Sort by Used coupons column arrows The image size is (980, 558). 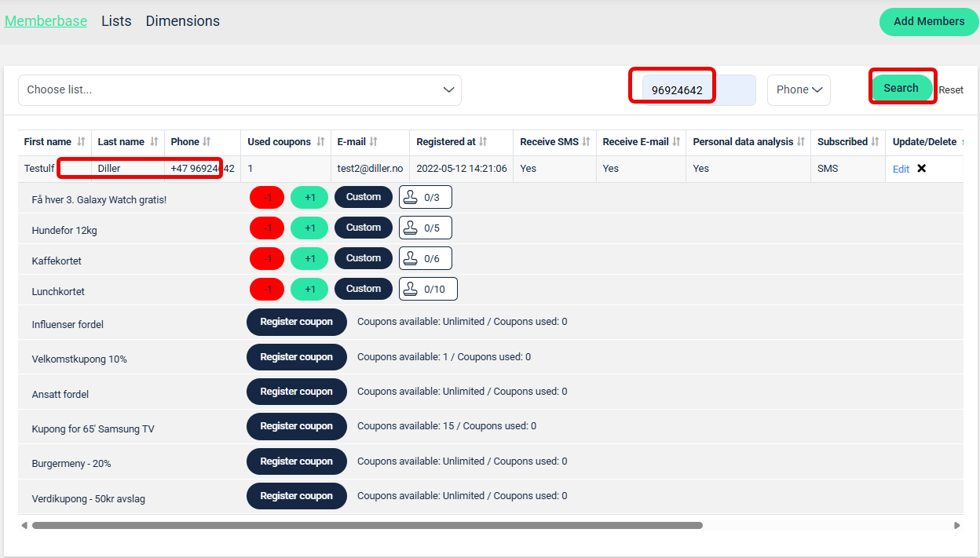pos(320,142)
